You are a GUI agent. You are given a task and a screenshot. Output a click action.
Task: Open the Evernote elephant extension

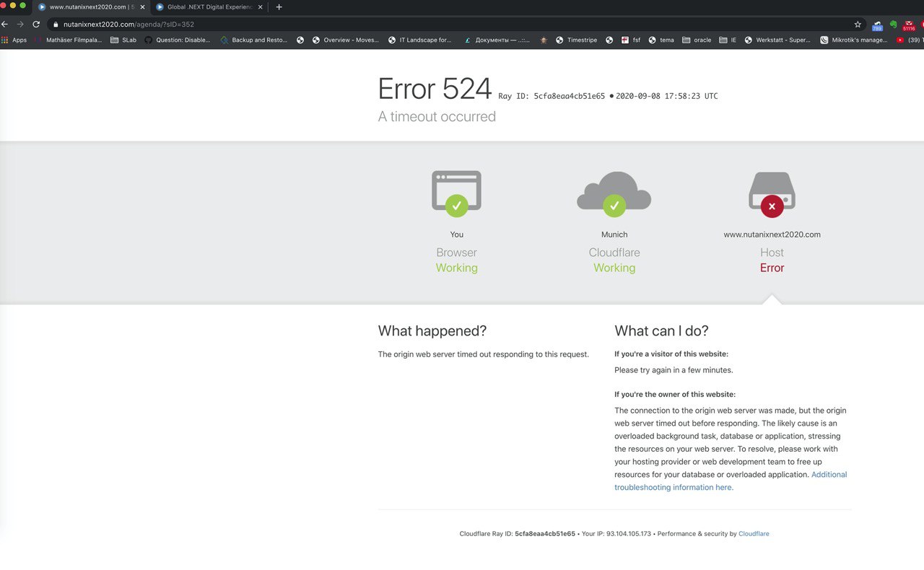893,24
